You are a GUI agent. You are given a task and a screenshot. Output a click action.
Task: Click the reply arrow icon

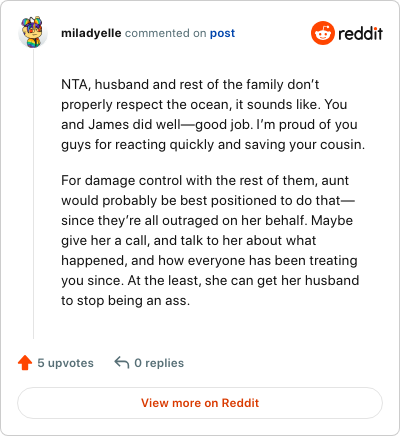pos(122,362)
